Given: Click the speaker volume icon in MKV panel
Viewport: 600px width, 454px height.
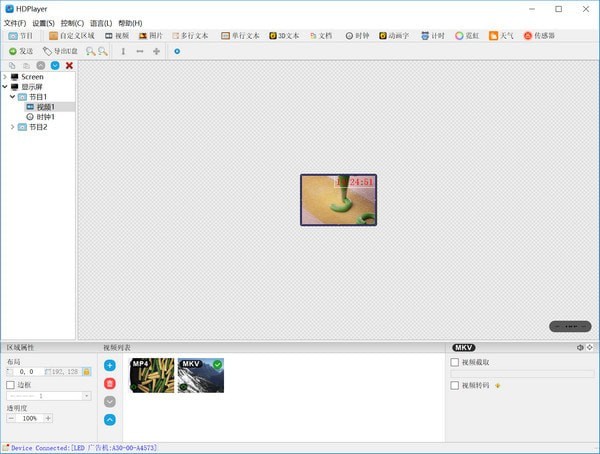Looking at the screenshot, I should 579,347.
